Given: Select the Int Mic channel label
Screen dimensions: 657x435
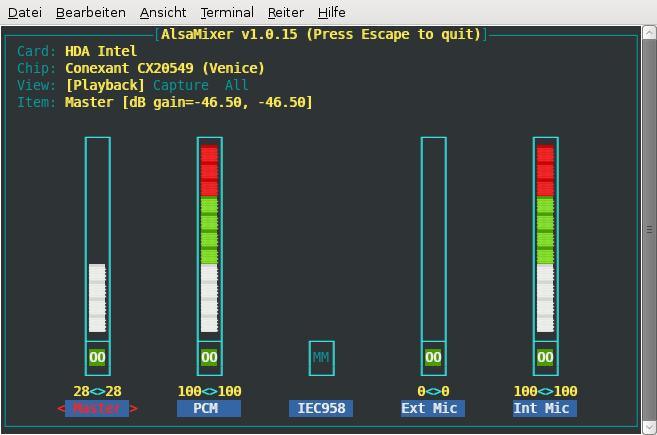Looking at the screenshot, I should [x=545, y=408].
